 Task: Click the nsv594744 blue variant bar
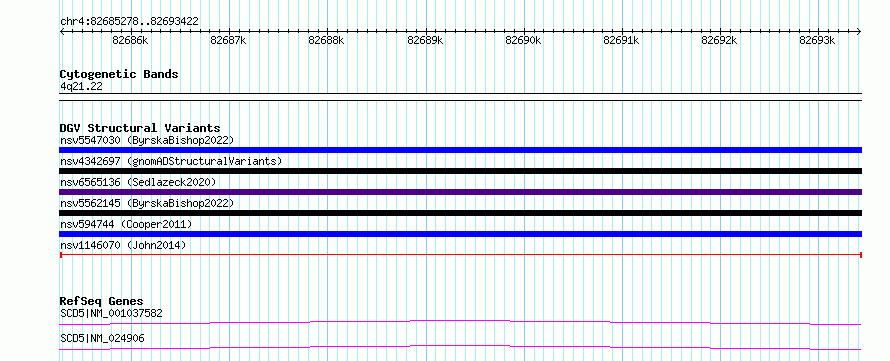click(460, 234)
